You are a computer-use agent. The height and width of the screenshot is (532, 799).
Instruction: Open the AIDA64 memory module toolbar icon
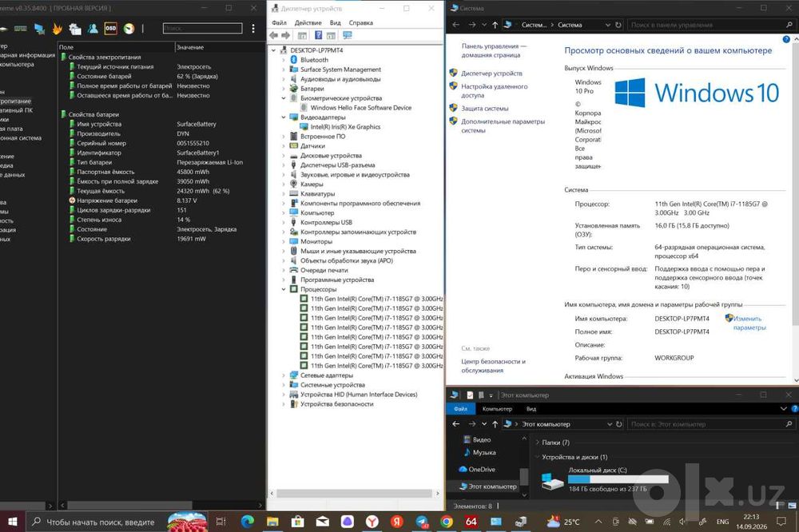[21, 29]
